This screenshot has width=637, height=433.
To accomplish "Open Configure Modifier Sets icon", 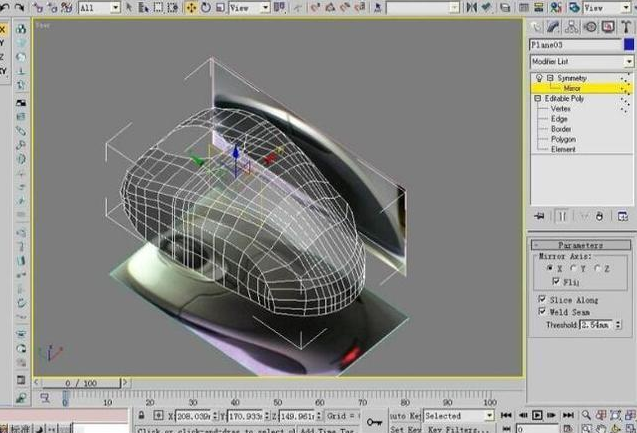I will pyautogui.click(x=623, y=216).
